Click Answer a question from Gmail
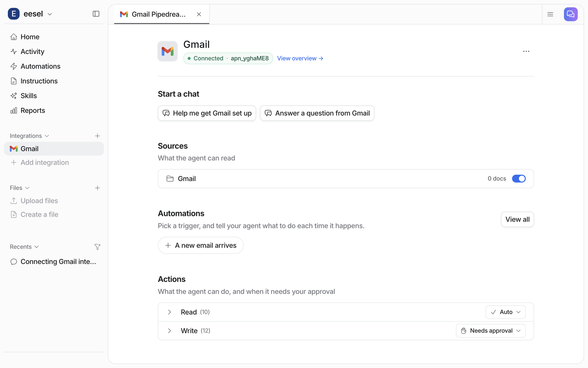The image size is (588, 368). click(x=317, y=113)
